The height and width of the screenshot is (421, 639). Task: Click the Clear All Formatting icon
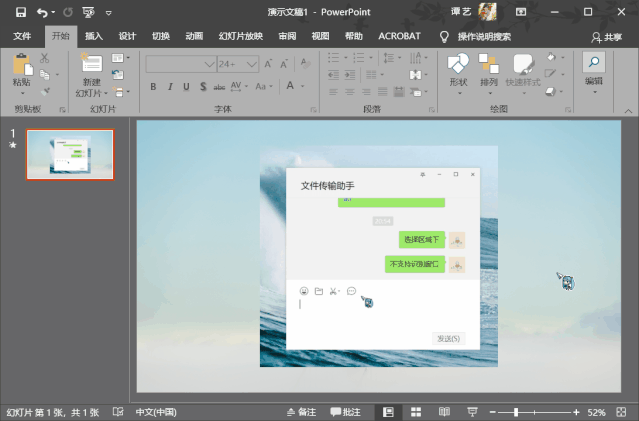click(x=305, y=63)
